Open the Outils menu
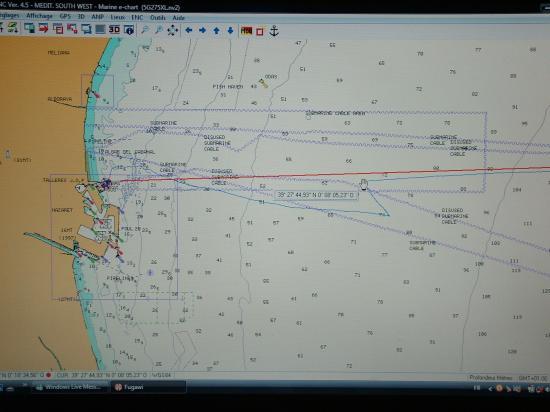Viewport: 550px width, 412px height. 158,18
